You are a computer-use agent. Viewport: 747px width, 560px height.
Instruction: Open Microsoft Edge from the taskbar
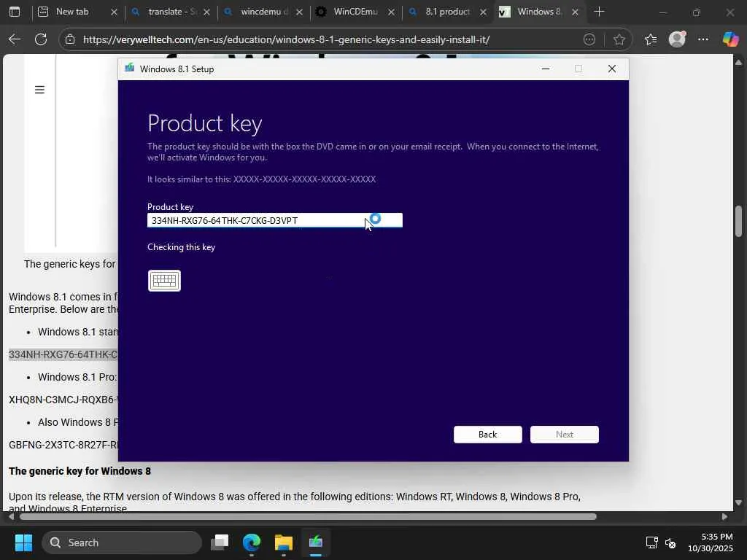click(252, 542)
